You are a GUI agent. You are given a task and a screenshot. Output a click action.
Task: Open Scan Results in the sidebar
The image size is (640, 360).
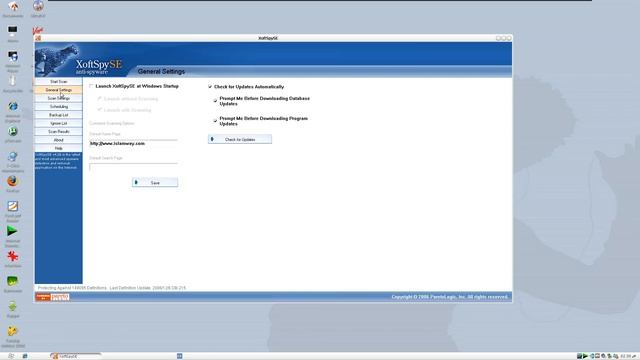click(59, 132)
